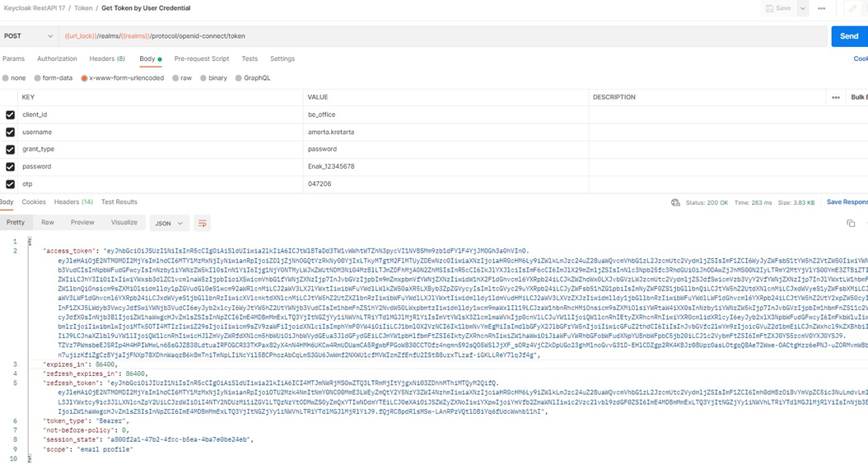The width and height of the screenshot is (868, 464).
Task: Click the "session_state" value line
Action: tap(148, 439)
